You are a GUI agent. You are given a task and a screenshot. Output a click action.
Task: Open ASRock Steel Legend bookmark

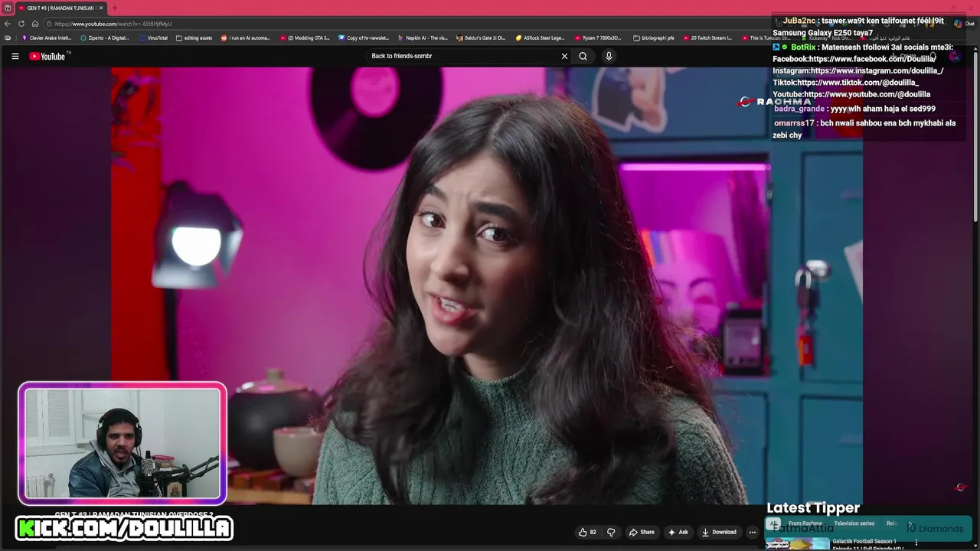point(541,37)
